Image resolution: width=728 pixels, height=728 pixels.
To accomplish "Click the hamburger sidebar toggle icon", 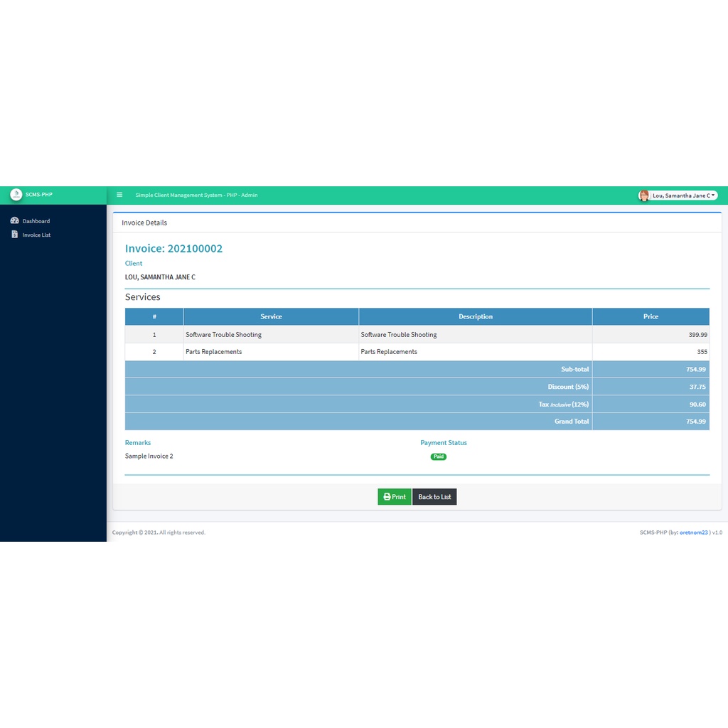I will [119, 195].
